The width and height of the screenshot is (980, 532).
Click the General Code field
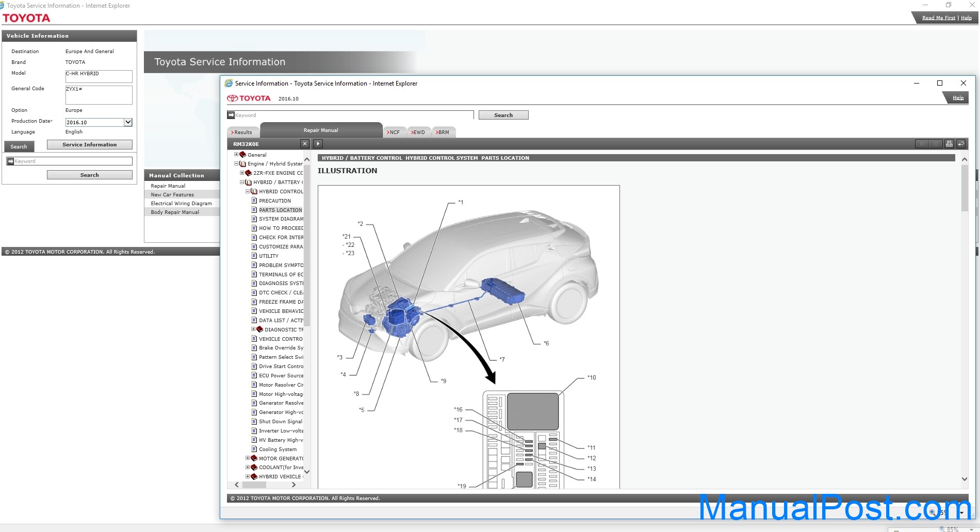coord(99,95)
